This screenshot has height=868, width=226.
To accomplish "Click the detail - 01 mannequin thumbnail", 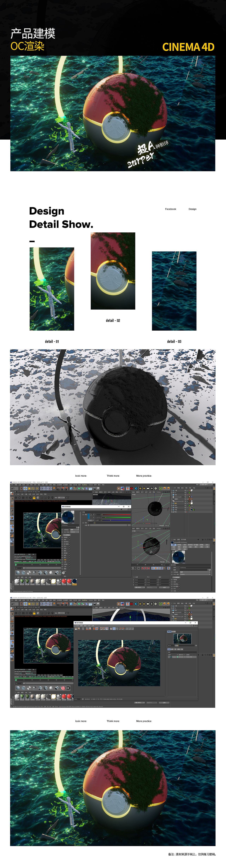I will tap(52, 289).
